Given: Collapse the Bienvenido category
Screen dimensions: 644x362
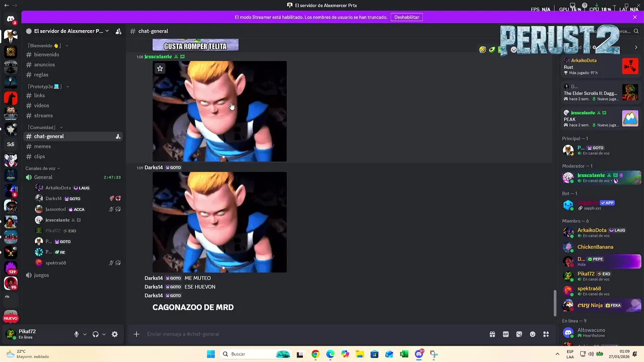Looking at the screenshot, I should [x=48, y=46].
